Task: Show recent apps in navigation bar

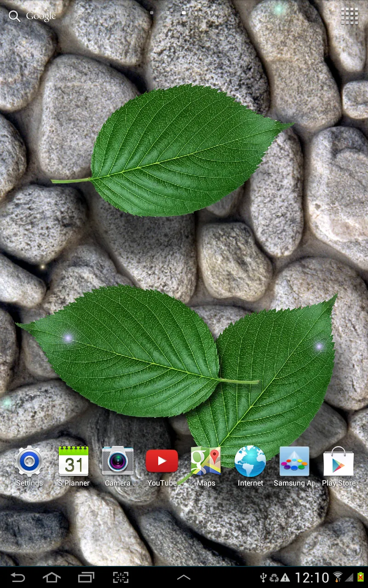Action: pyautogui.click(x=86, y=577)
